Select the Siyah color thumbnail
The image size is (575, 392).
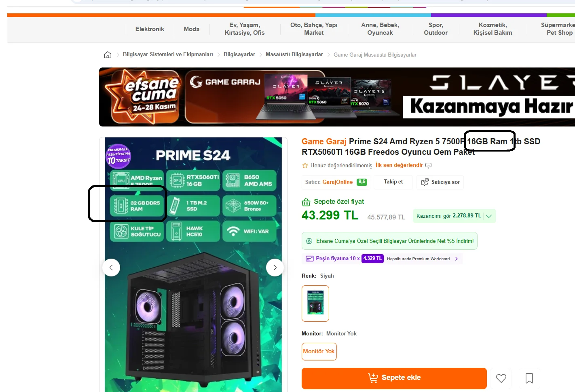(315, 303)
